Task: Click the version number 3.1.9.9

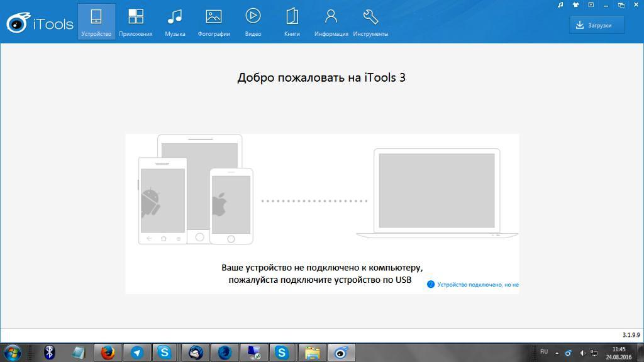Action: pyautogui.click(x=631, y=335)
